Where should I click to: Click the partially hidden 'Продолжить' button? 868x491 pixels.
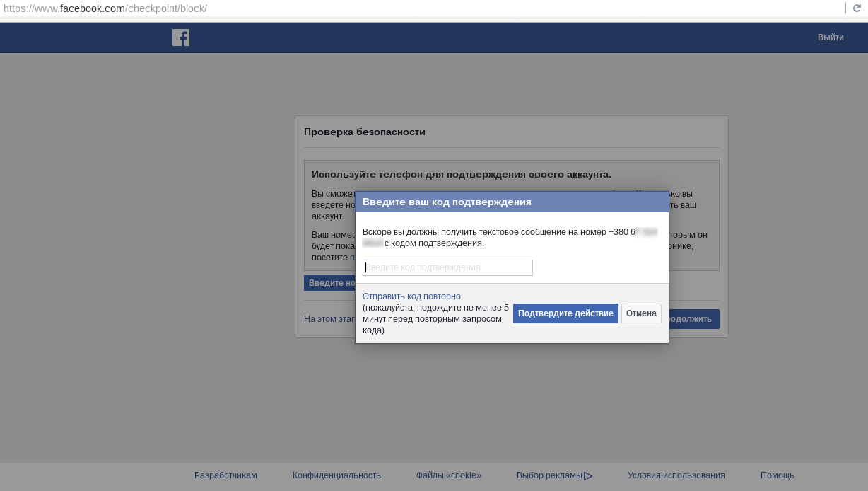pos(694,319)
